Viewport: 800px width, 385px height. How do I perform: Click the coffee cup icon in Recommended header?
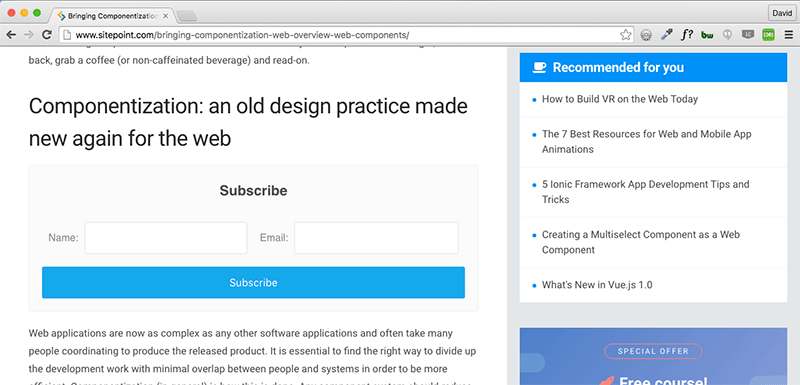[x=539, y=67]
